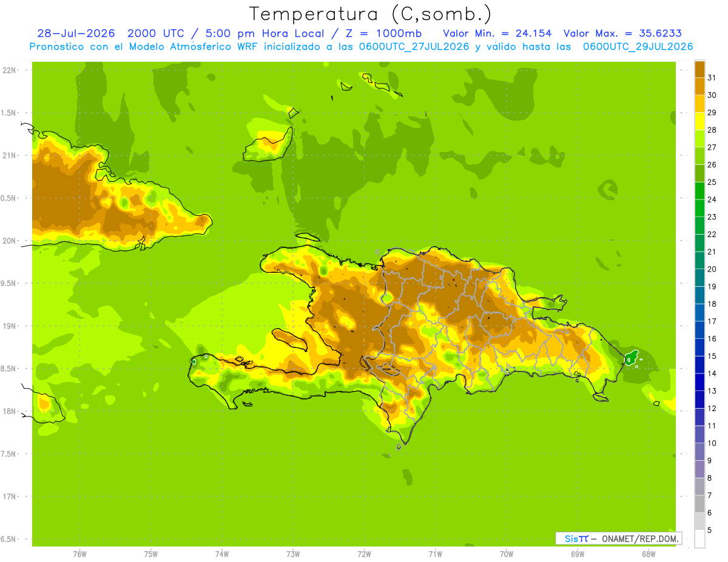Click the '21N' latitude axis label
Viewport: 728px width, 562px height.
click(x=9, y=156)
